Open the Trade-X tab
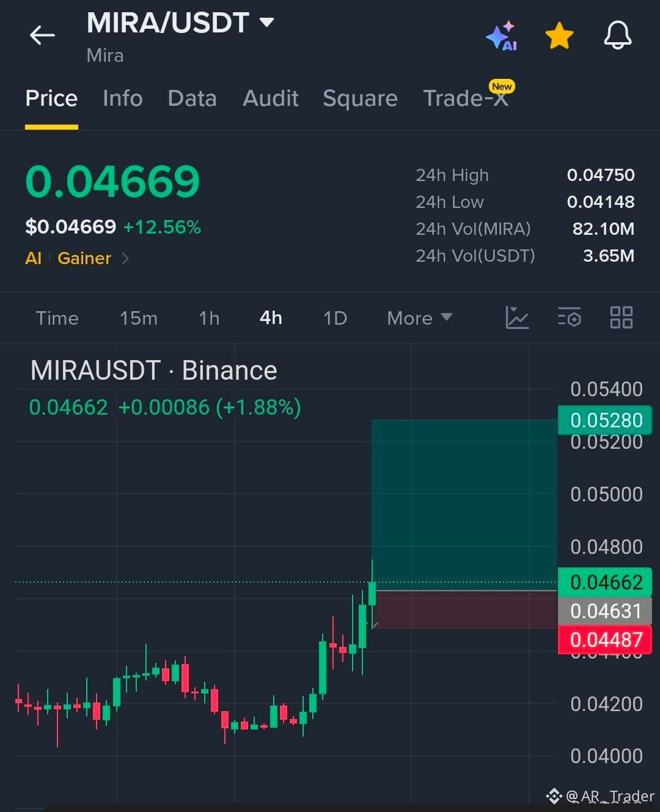The width and height of the screenshot is (660, 812). pos(466,98)
